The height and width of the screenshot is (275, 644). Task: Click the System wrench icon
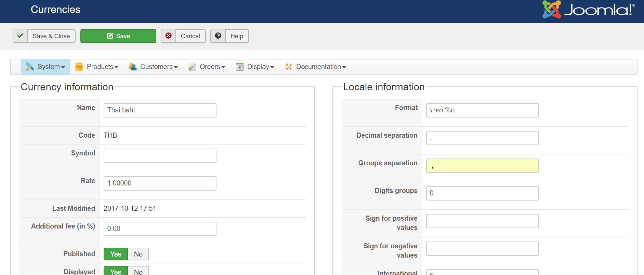[30, 67]
